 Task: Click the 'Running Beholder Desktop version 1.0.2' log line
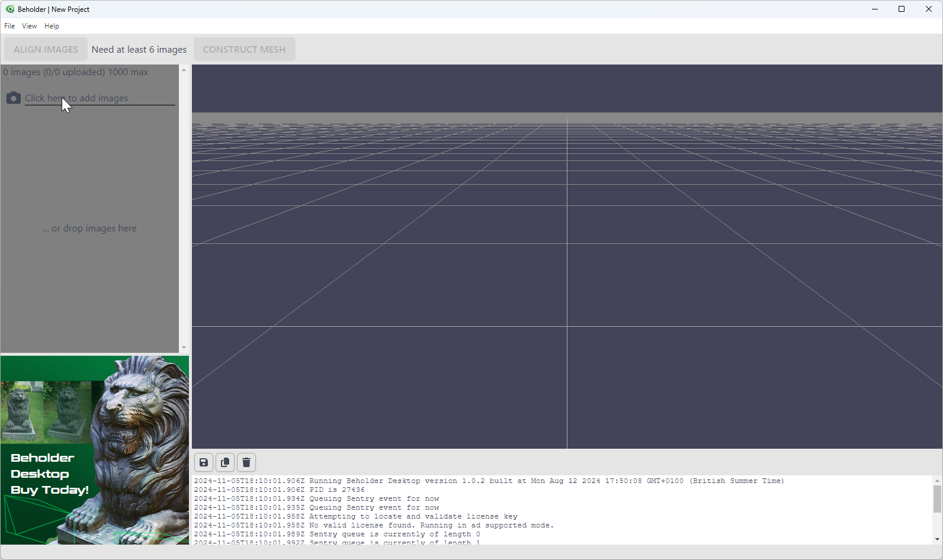tap(489, 481)
